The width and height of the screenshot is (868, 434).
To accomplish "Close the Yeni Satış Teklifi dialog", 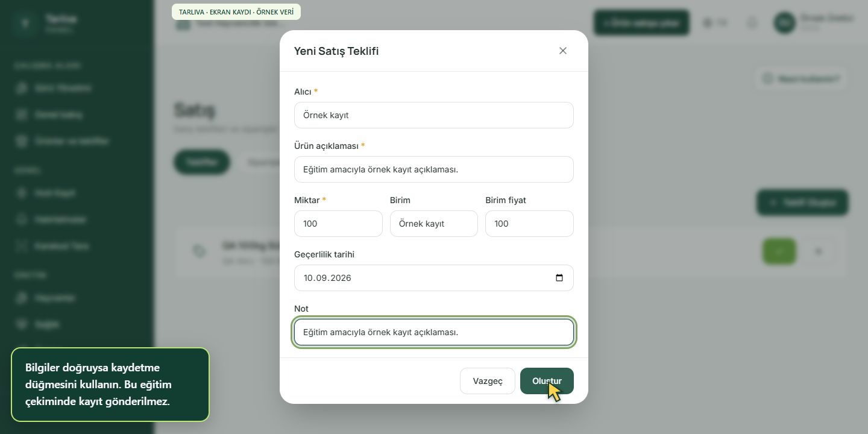I will 563,51.
